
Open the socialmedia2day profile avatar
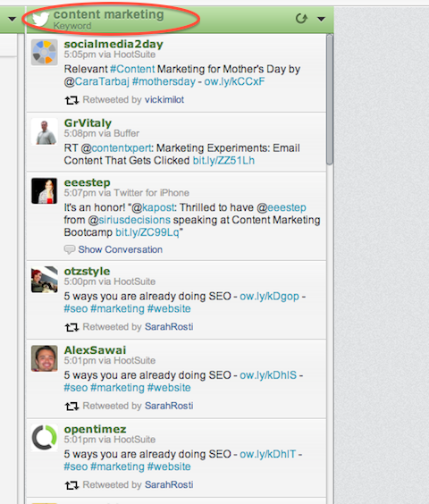pos(45,53)
